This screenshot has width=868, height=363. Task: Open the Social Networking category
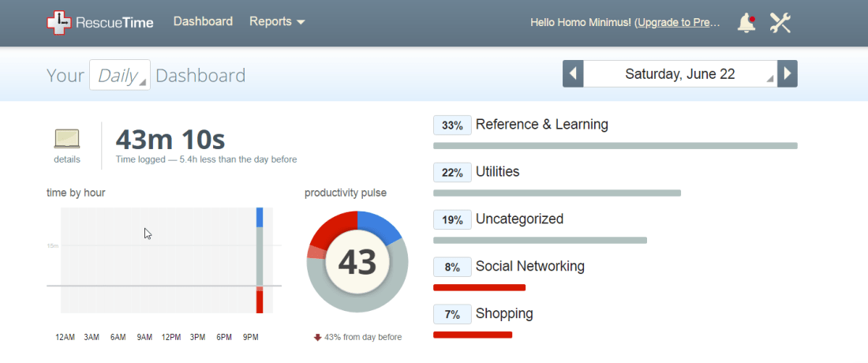529,267
